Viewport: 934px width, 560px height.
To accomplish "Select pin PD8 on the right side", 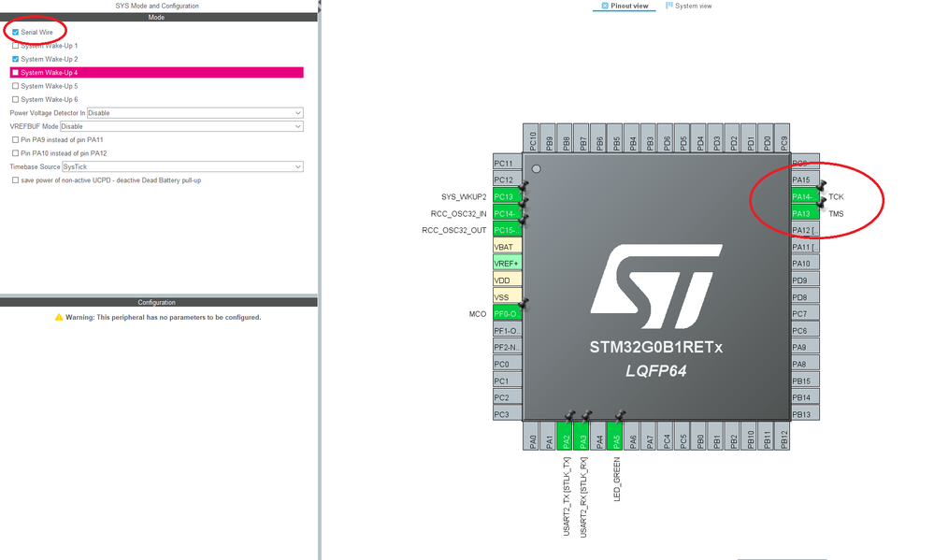I will pyautogui.click(x=805, y=296).
